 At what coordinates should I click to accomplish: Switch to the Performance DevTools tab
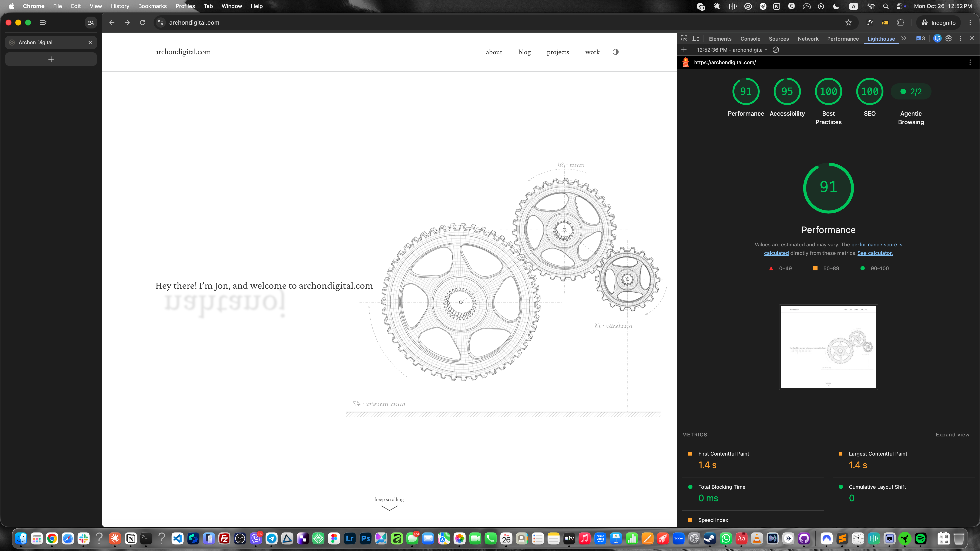(843, 39)
